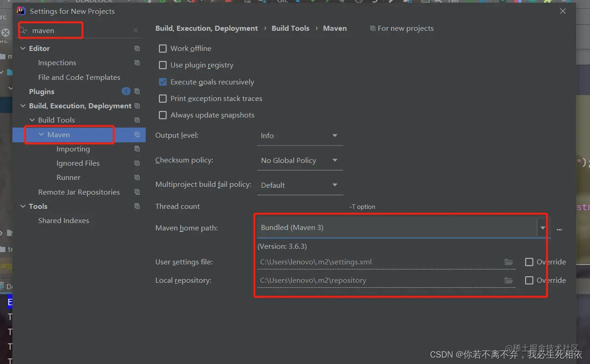Collapse the Build, Execution, Deployment node

click(23, 106)
